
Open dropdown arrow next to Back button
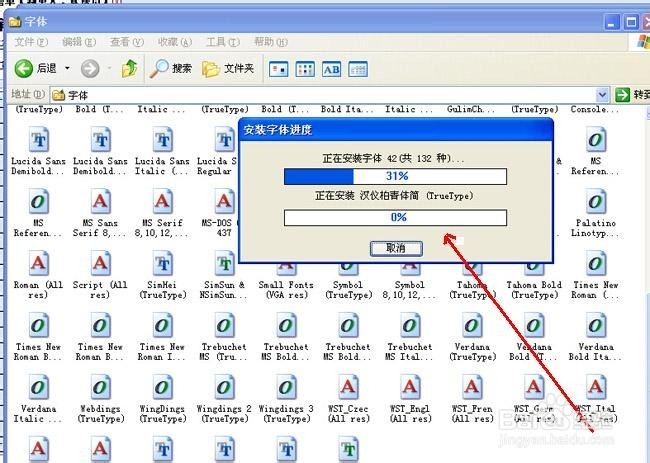click(67, 68)
